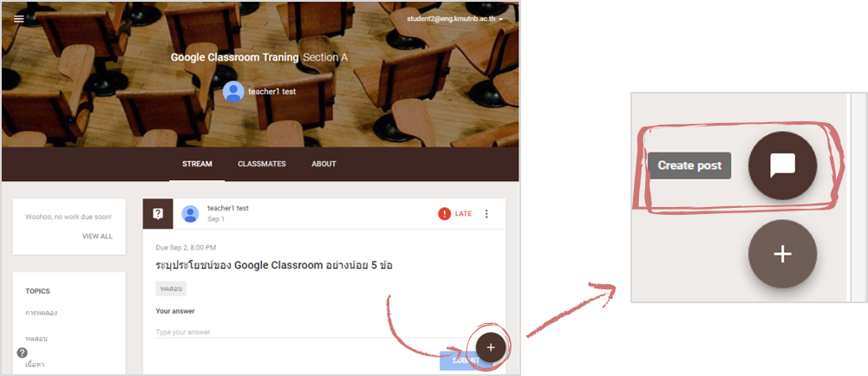Click Section A label in the header
The height and width of the screenshot is (376, 868).
pos(325,57)
